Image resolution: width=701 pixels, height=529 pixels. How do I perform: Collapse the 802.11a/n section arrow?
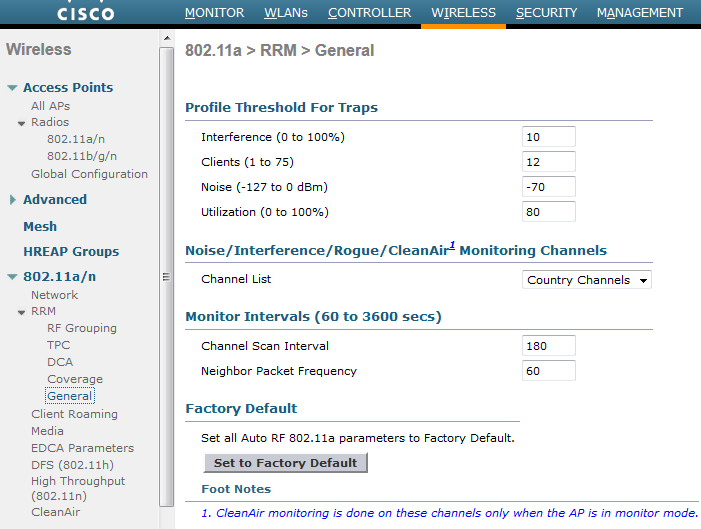[12, 277]
